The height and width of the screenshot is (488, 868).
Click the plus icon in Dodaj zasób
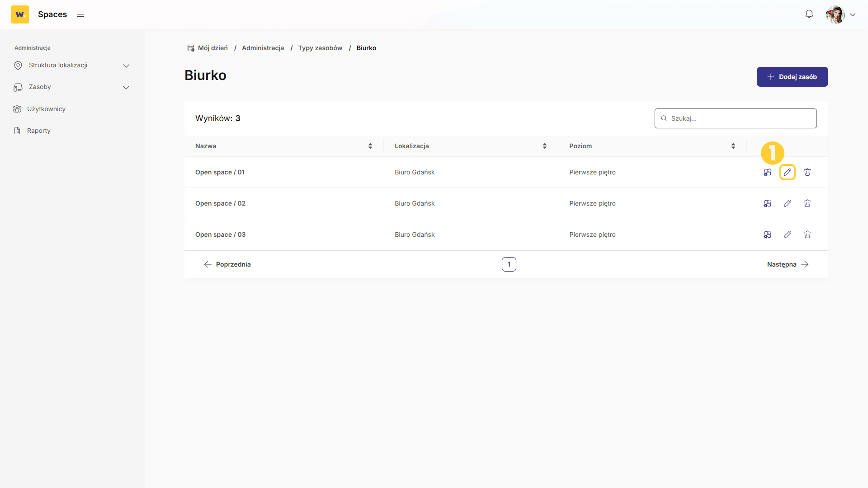[771, 77]
